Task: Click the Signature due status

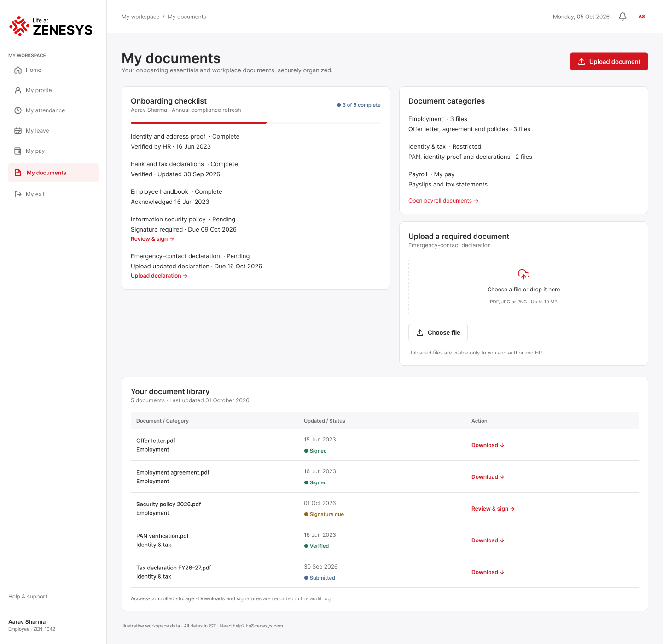Action: coord(324,514)
